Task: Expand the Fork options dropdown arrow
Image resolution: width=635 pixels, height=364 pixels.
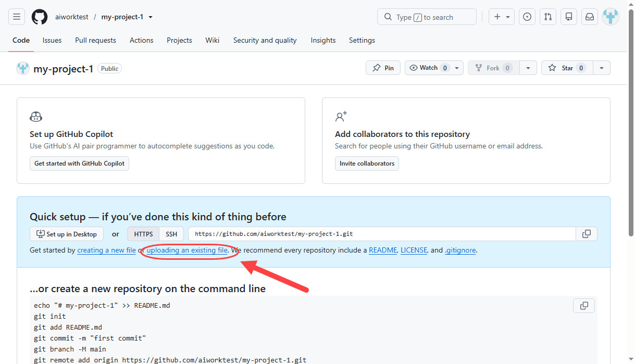Action: coord(528,68)
